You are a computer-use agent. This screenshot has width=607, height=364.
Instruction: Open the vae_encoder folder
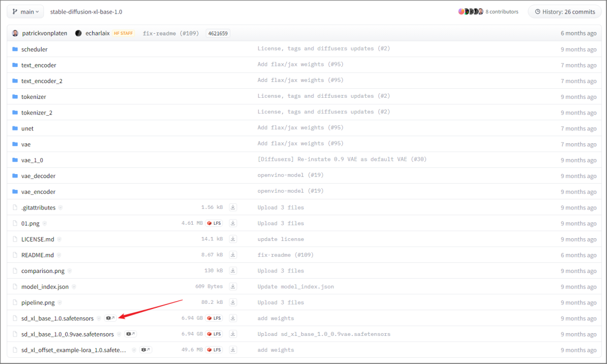[x=38, y=192]
